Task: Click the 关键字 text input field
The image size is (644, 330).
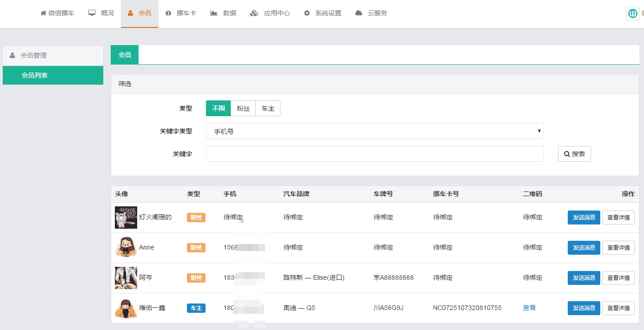Action: (x=374, y=154)
